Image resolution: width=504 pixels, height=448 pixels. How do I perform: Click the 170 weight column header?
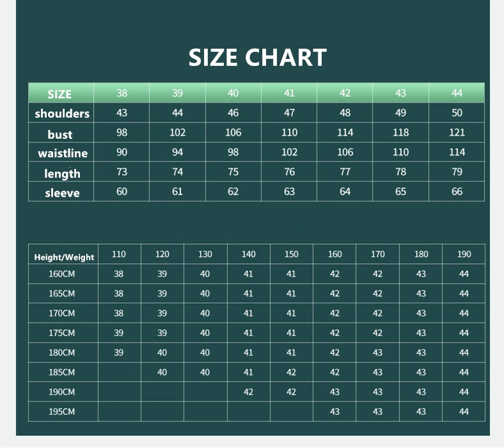378,254
